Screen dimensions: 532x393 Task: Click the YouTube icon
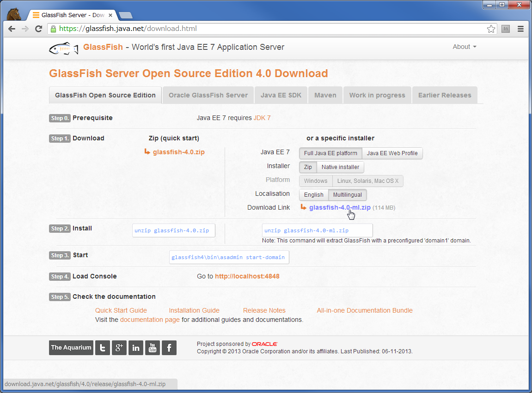tap(152, 348)
